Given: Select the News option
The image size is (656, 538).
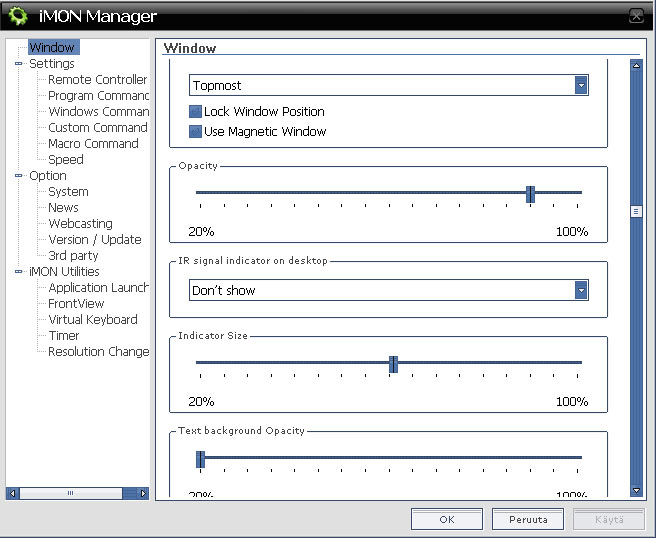Looking at the screenshot, I should [x=63, y=208].
